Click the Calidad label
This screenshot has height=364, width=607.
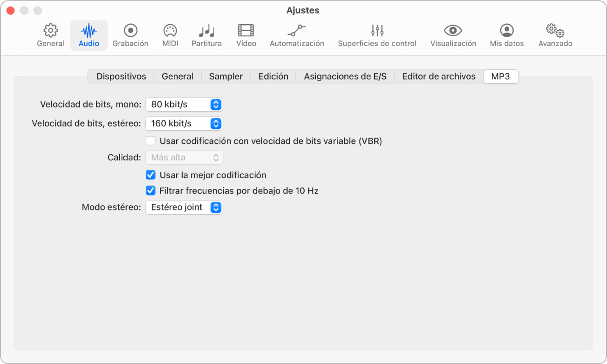click(x=124, y=157)
